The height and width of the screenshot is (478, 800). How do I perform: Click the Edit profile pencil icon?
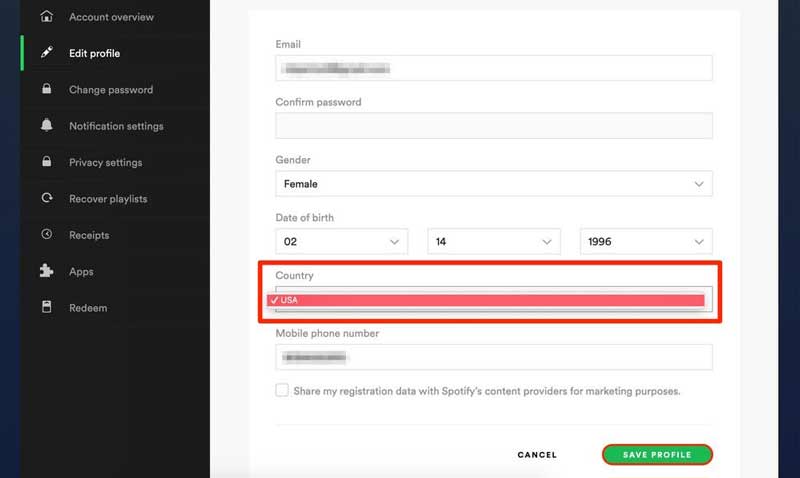click(46, 53)
